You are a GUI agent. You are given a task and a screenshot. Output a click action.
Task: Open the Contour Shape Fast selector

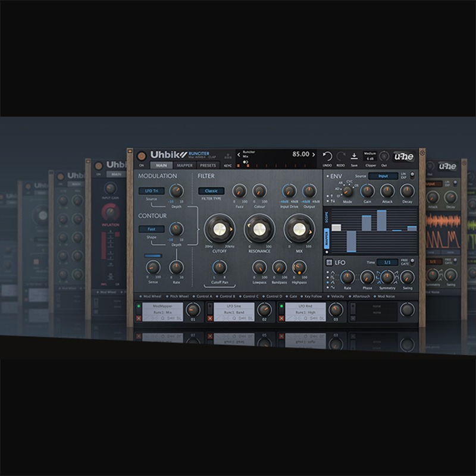click(x=152, y=229)
